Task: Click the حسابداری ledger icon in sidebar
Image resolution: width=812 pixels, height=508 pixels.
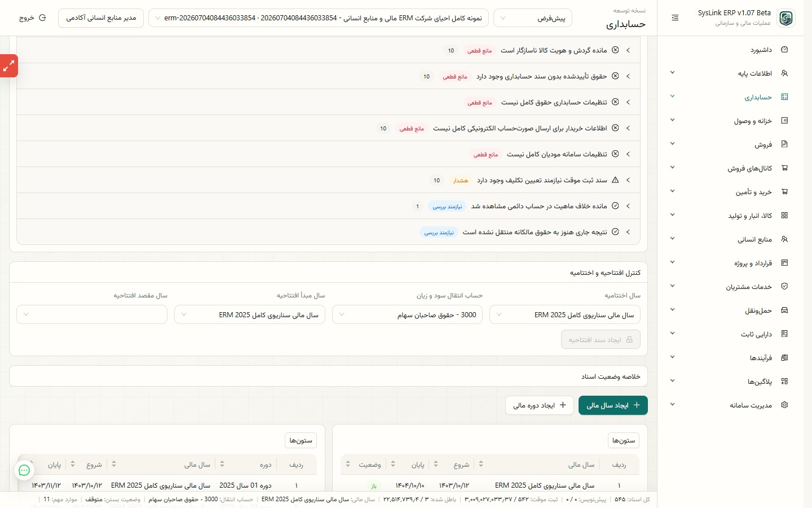Action: (x=784, y=97)
